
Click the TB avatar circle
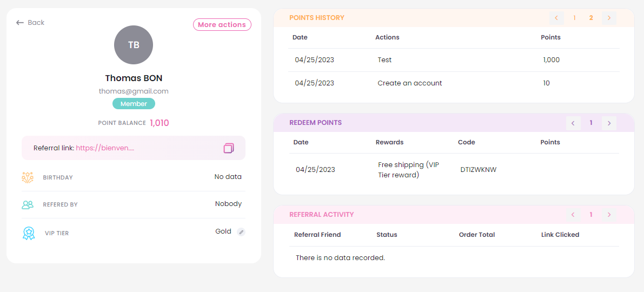[x=134, y=45]
